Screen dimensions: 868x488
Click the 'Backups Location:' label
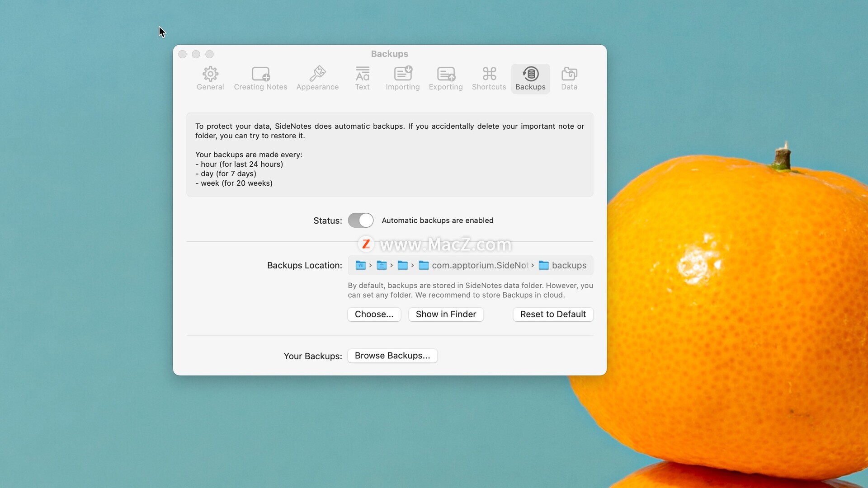click(x=304, y=265)
